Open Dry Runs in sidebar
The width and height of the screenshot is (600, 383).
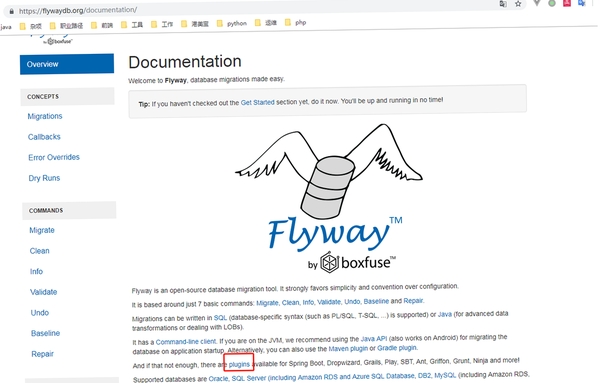point(44,178)
